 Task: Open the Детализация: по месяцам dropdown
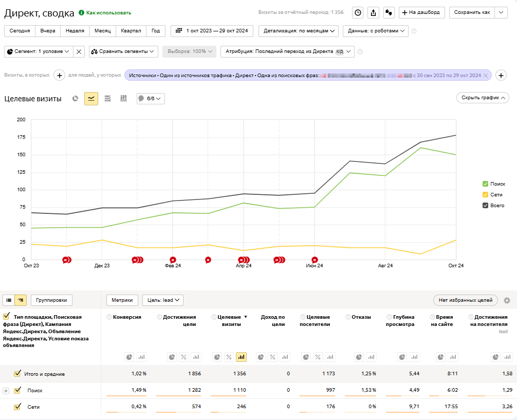point(298,31)
